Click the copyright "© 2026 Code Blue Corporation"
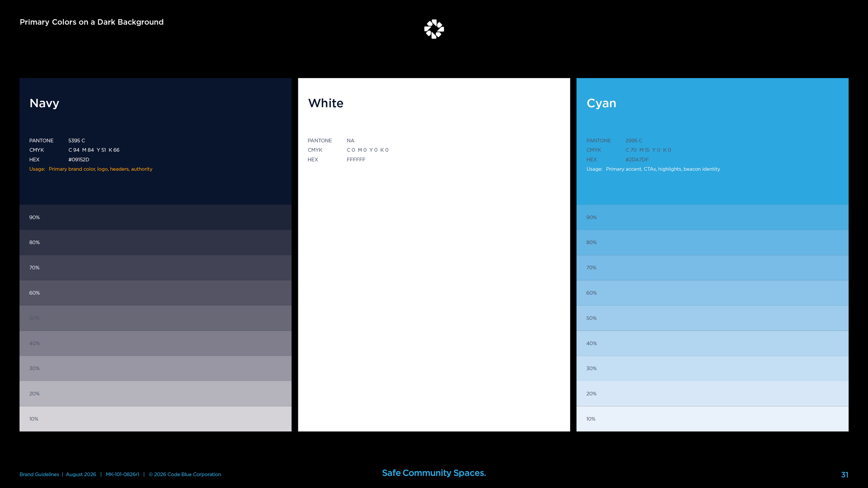The image size is (868, 488). click(x=185, y=474)
